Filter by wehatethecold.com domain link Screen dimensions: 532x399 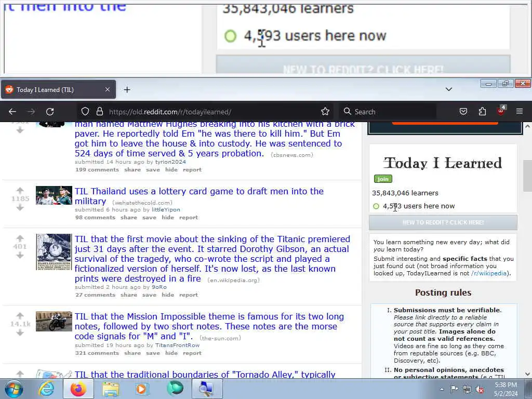pos(142,203)
